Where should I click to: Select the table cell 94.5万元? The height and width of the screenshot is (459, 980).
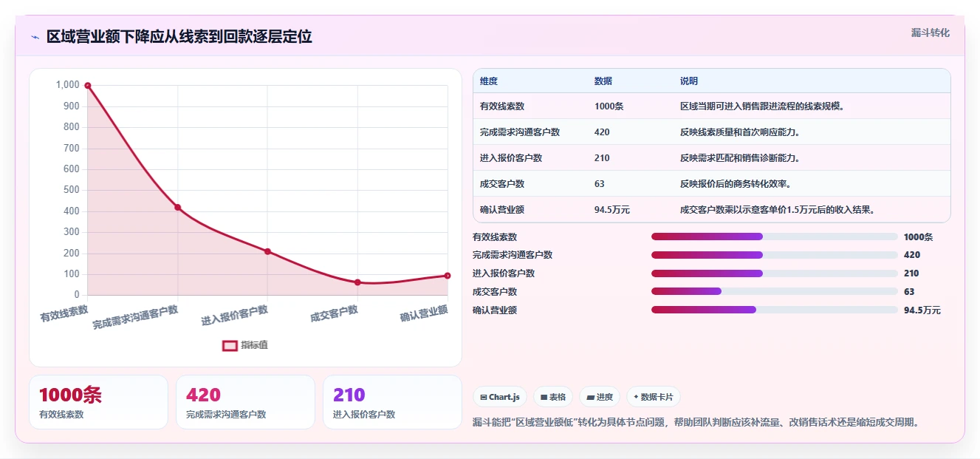[x=612, y=210]
